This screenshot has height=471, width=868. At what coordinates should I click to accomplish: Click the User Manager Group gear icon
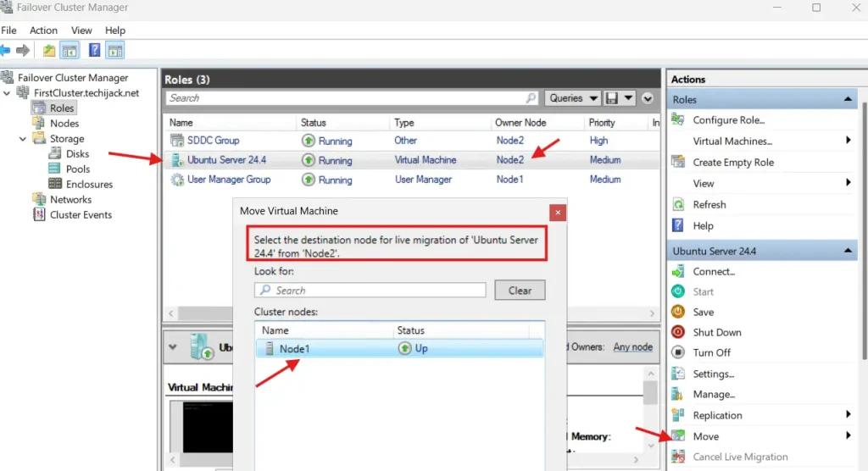176,180
